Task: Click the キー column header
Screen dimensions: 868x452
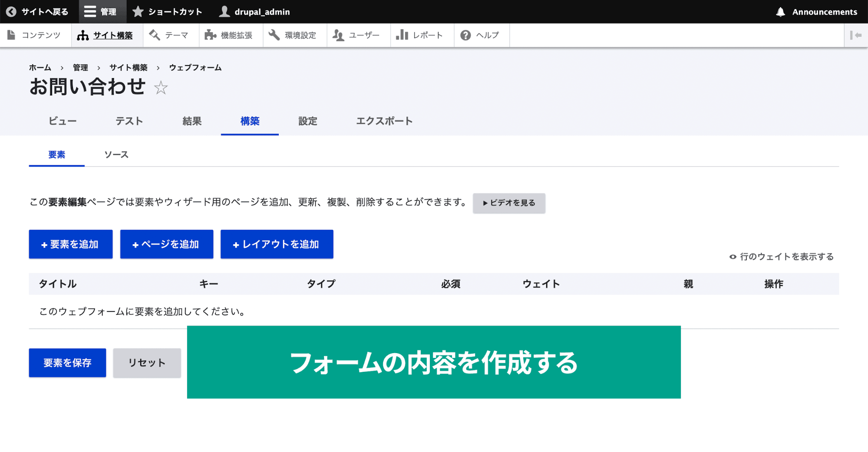Action: pos(209,284)
